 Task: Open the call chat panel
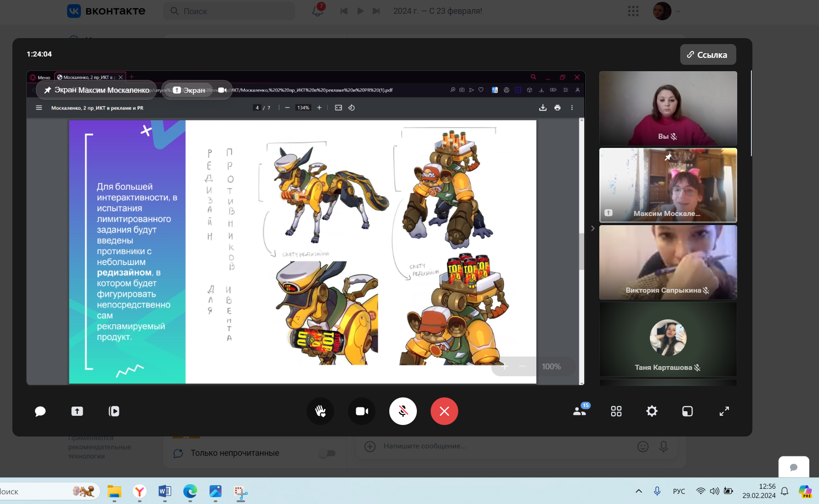click(x=40, y=411)
